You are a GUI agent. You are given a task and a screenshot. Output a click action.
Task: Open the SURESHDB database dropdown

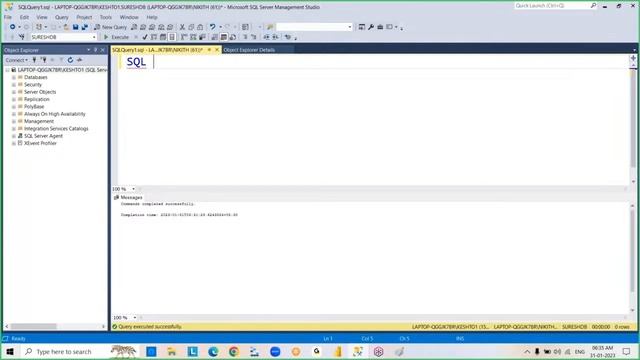[94, 37]
